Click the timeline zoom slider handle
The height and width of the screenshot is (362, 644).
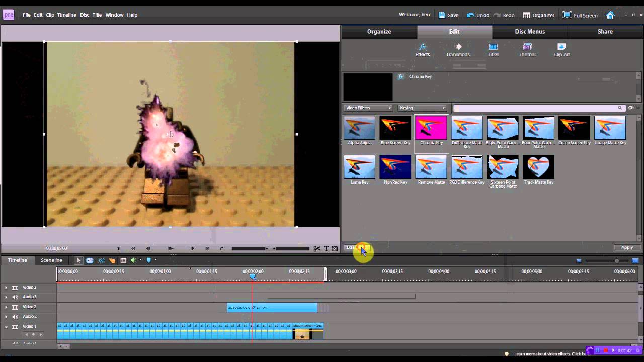pos(616,261)
